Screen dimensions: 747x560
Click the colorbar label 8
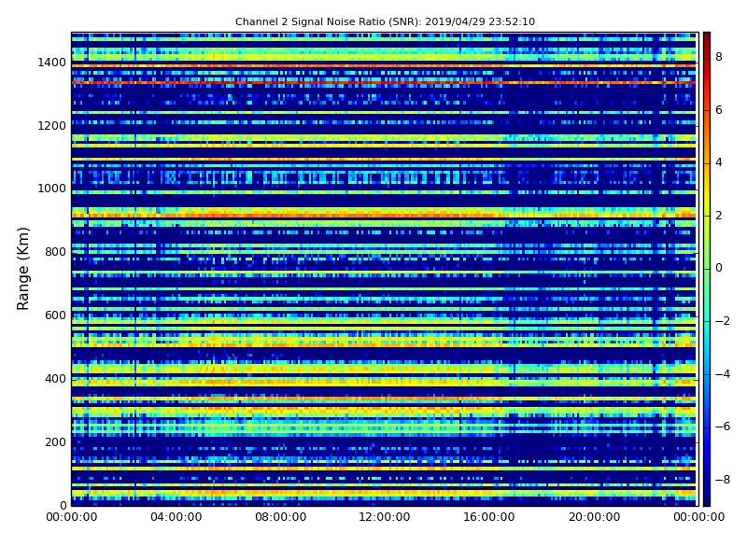click(x=719, y=57)
